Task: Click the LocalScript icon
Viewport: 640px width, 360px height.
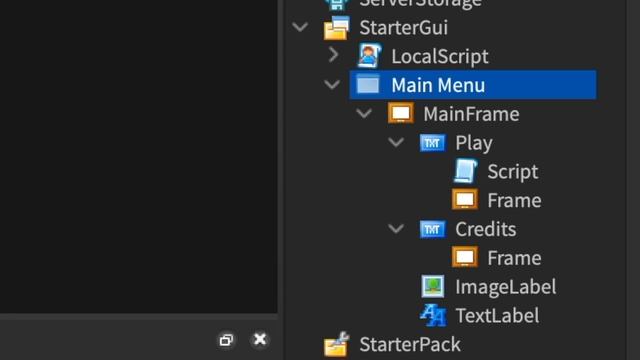Action: (369, 56)
